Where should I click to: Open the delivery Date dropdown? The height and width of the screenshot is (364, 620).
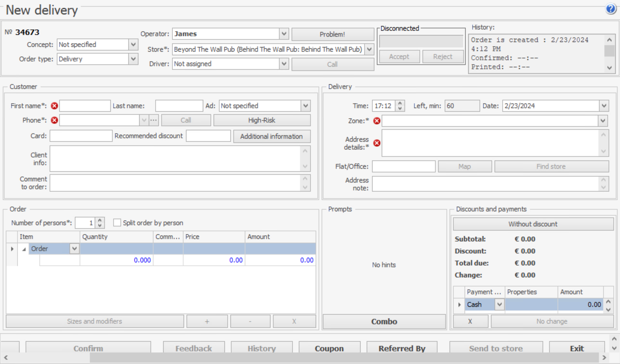(x=604, y=106)
